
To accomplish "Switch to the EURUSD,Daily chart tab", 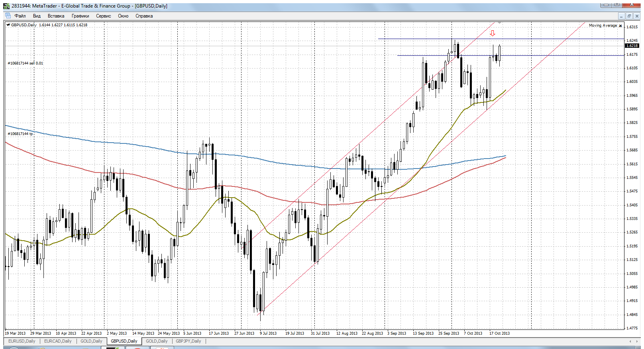I will tap(22, 341).
